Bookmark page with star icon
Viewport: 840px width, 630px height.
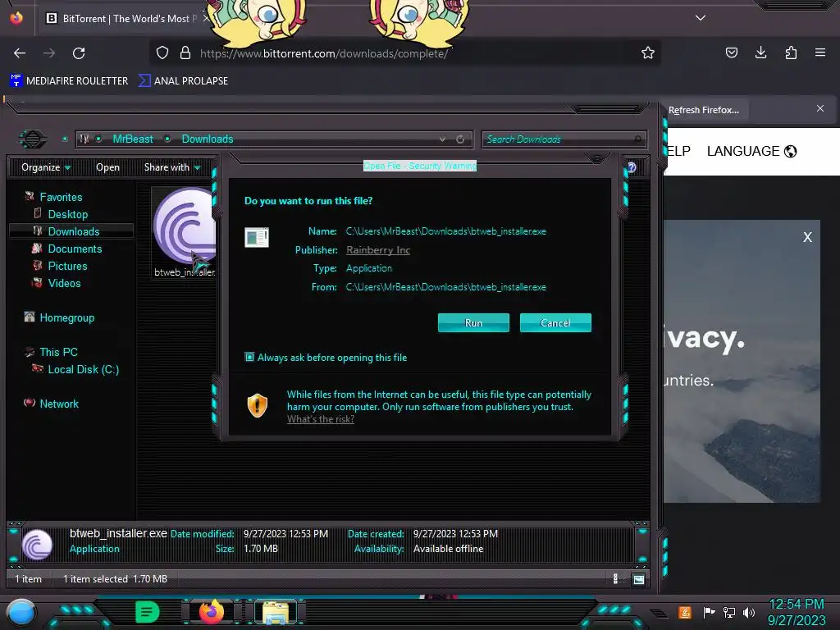coord(648,52)
